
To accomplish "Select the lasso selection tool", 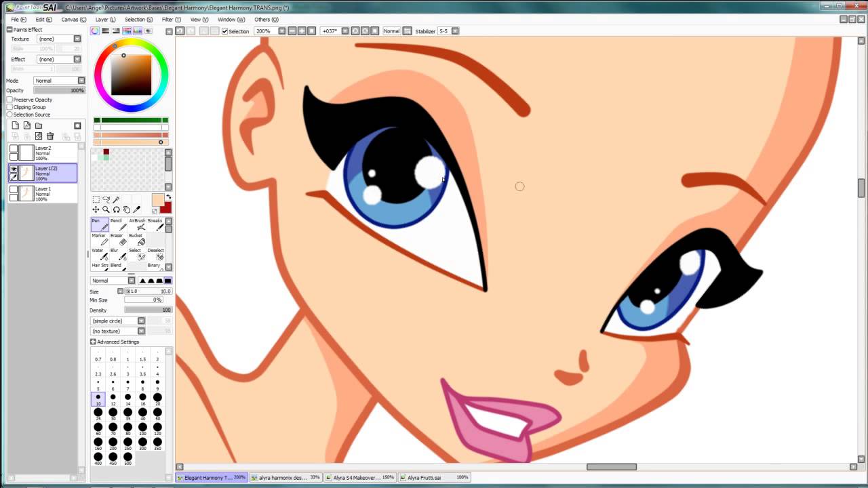I will pyautogui.click(x=106, y=199).
